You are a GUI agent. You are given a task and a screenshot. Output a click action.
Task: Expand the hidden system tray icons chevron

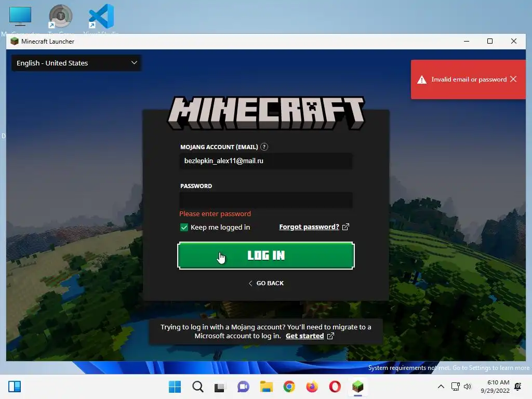[441, 387]
